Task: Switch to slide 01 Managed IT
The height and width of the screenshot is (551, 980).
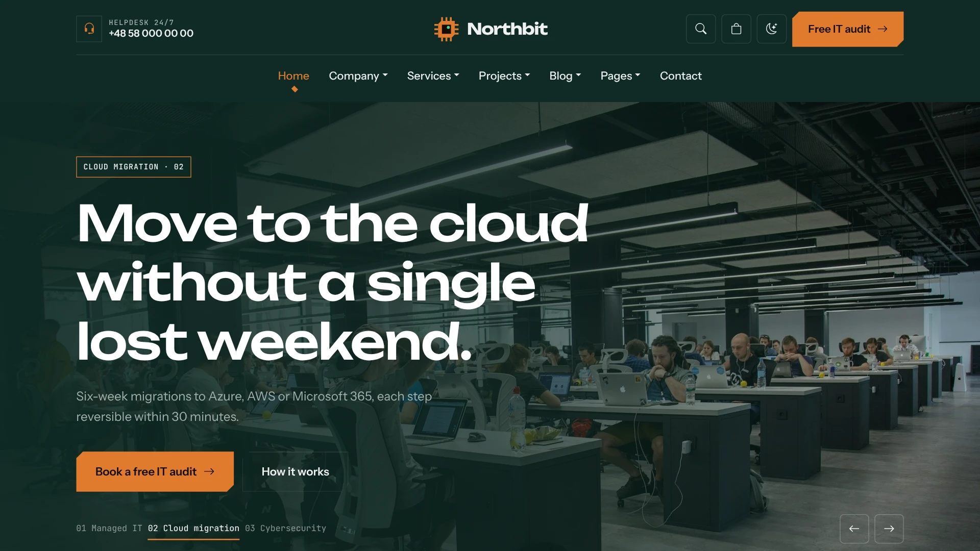Action: click(x=109, y=529)
